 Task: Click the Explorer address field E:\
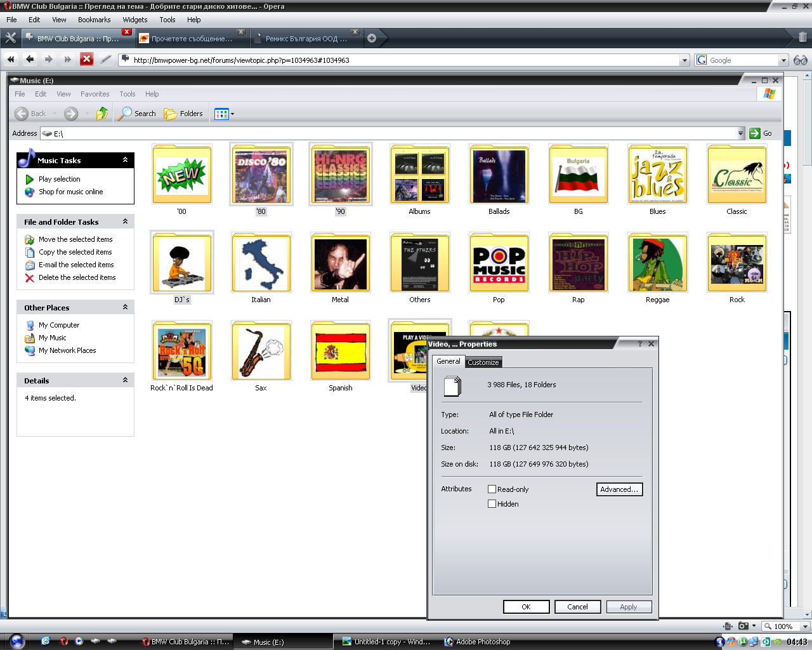pyautogui.click(x=388, y=133)
